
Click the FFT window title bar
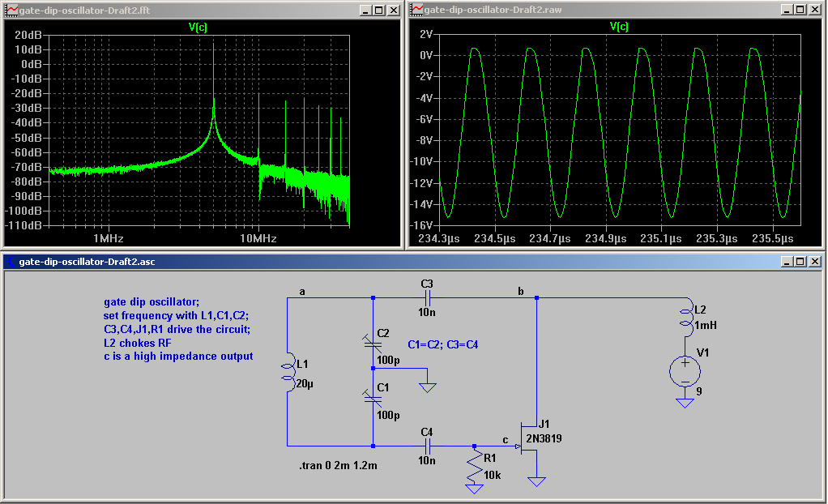[x=203, y=10]
